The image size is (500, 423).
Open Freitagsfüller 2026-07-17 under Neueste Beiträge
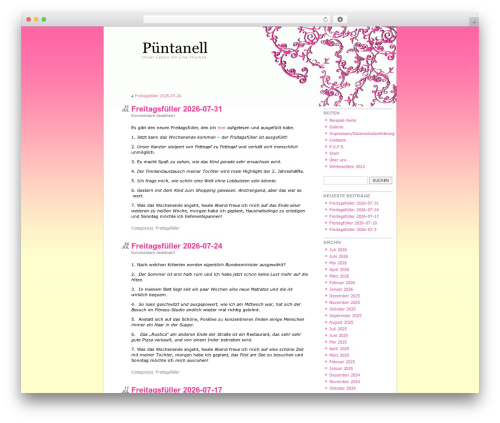click(x=354, y=216)
